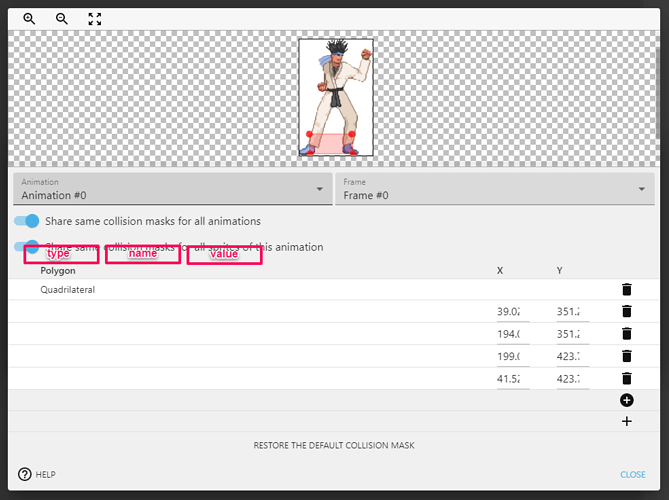
Task: Click the Polygon column header
Action: pyautogui.click(x=58, y=270)
